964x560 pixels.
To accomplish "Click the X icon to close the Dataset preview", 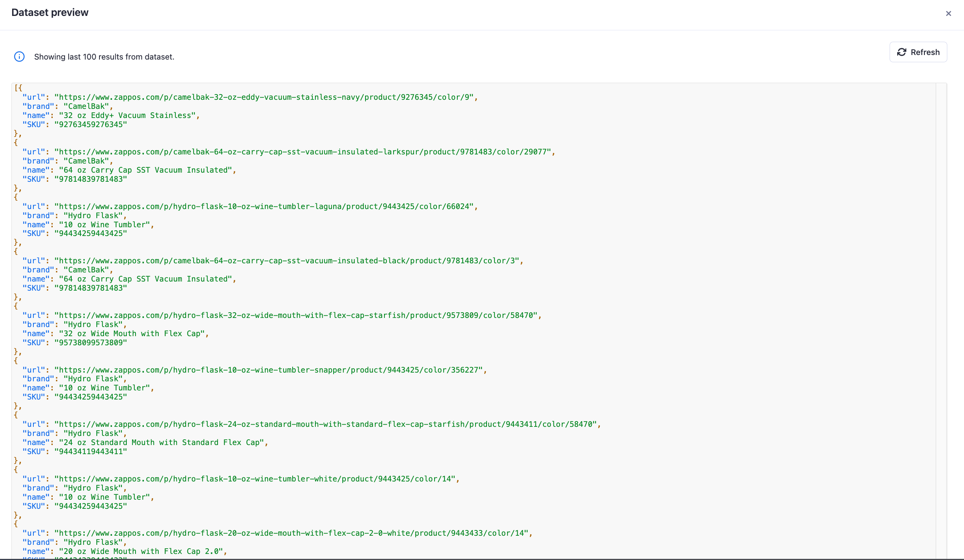I will 948,13.
